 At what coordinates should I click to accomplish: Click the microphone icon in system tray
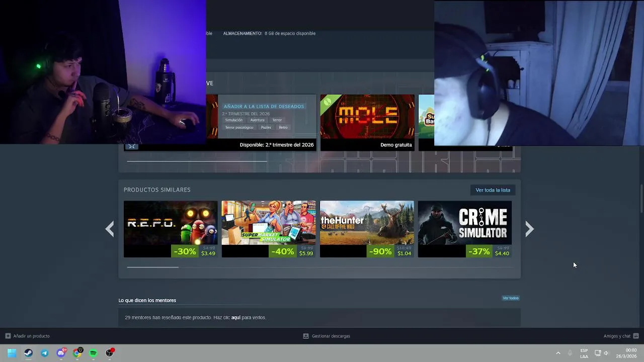pyautogui.click(x=570, y=353)
